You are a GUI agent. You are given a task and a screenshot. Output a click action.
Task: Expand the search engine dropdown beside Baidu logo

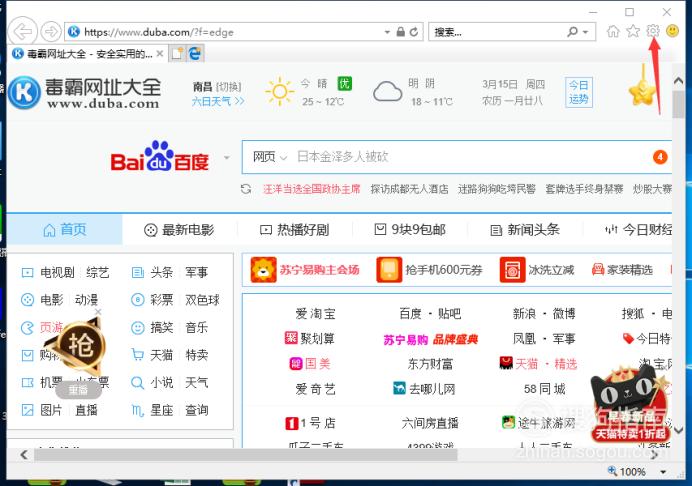coord(227,158)
